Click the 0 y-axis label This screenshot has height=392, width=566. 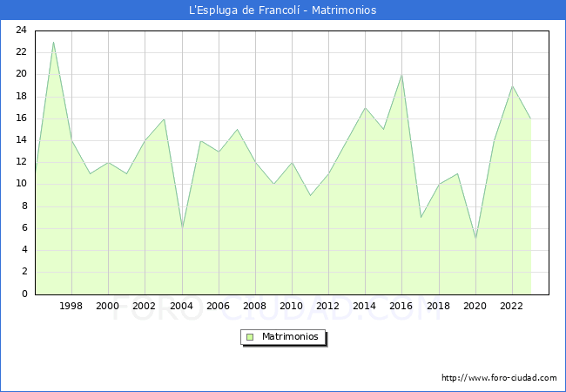click(24, 294)
